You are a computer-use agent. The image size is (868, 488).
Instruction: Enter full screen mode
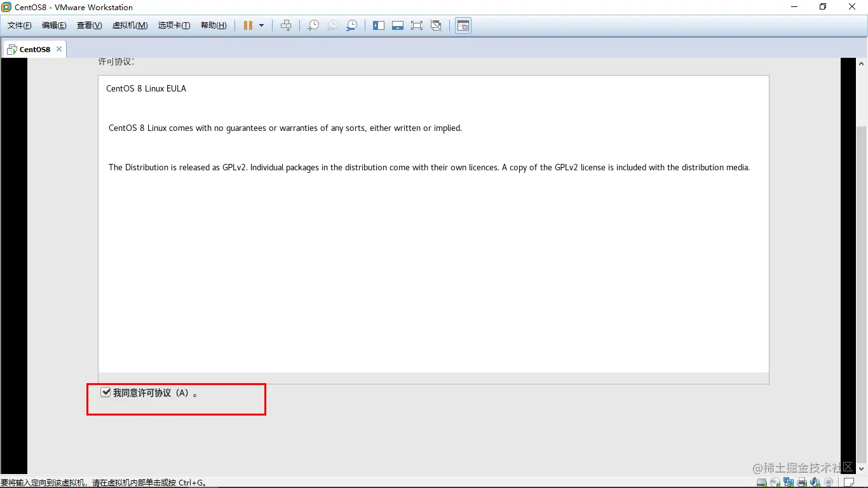[x=417, y=25]
